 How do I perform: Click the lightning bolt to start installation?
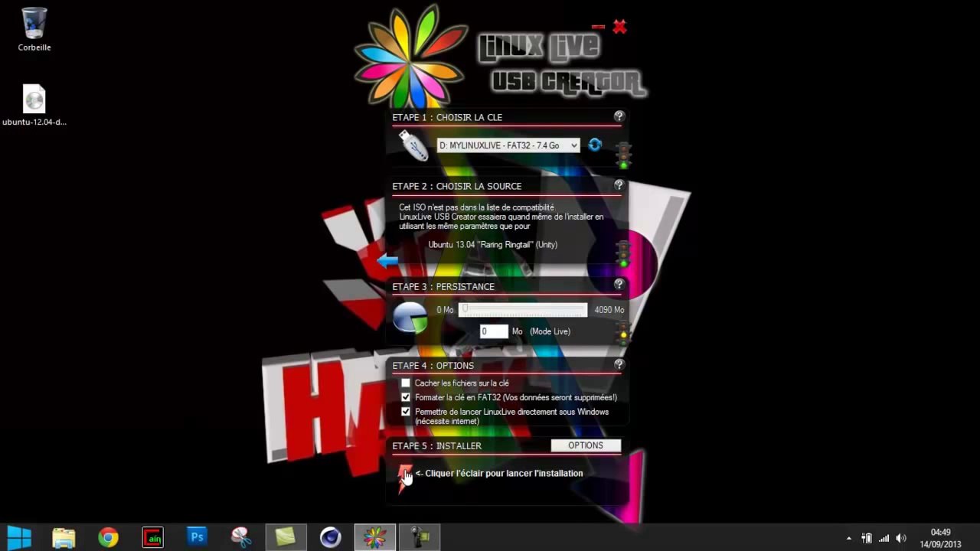click(404, 478)
